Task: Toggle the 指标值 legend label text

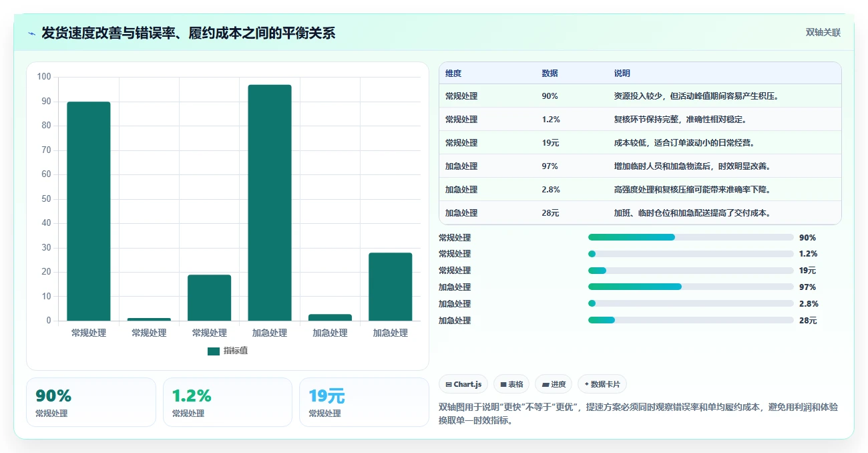Action: [x=236, y=351]
